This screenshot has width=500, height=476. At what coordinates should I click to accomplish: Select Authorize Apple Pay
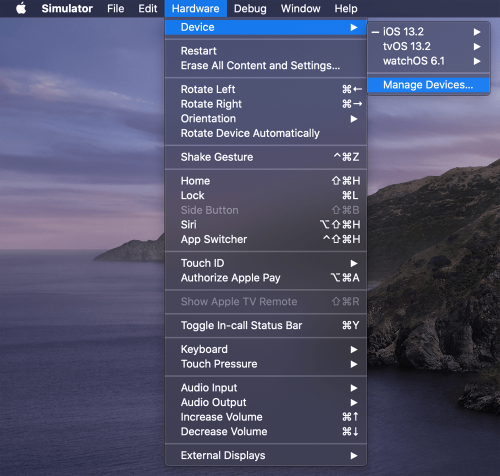266,278
